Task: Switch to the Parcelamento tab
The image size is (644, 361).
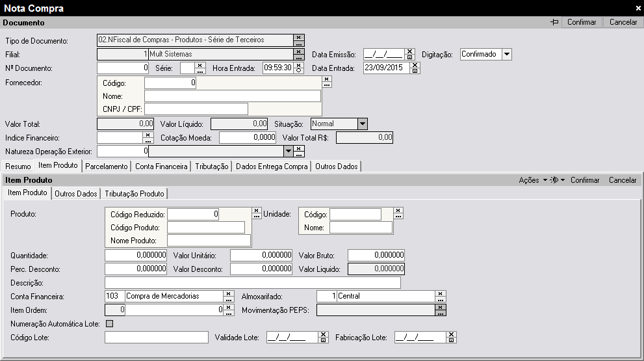Action: (107, 167)
